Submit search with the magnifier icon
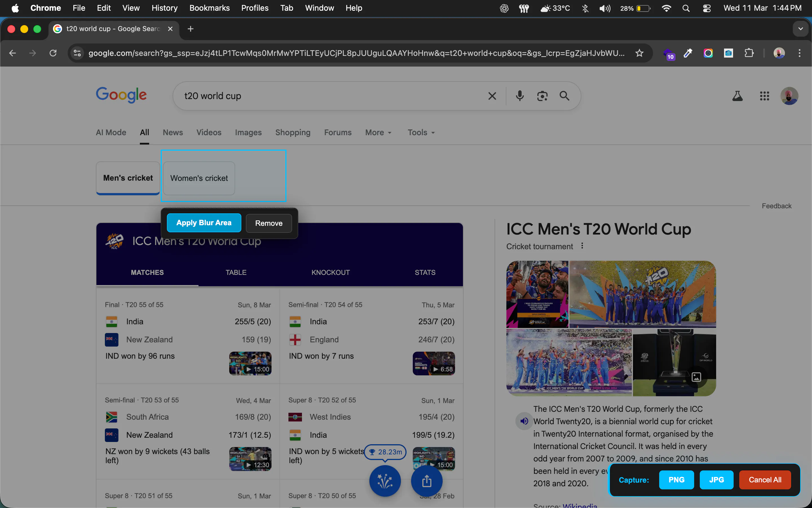Viewport: 812px width, 508px height. [x=564, y=96]
